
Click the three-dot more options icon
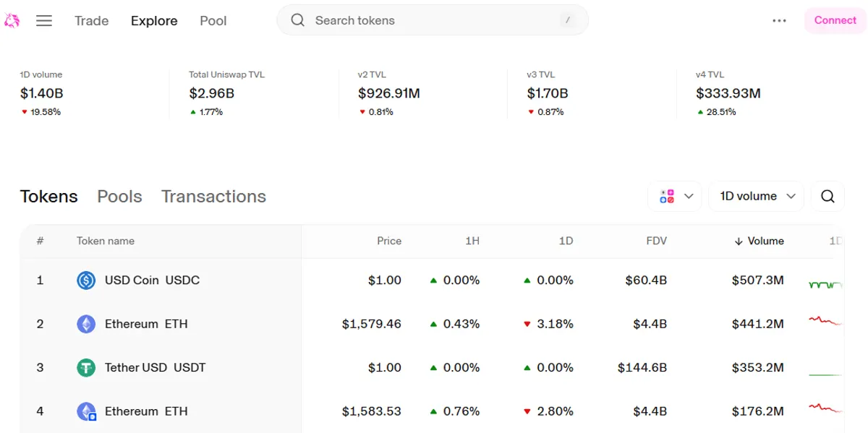pyautogui.click(x=779, y=21)
